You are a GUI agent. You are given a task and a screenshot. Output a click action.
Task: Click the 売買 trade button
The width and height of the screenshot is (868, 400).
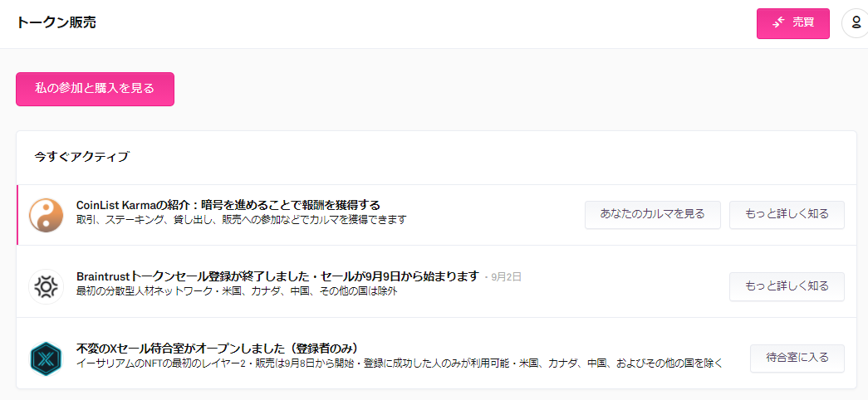click(792, 23)
